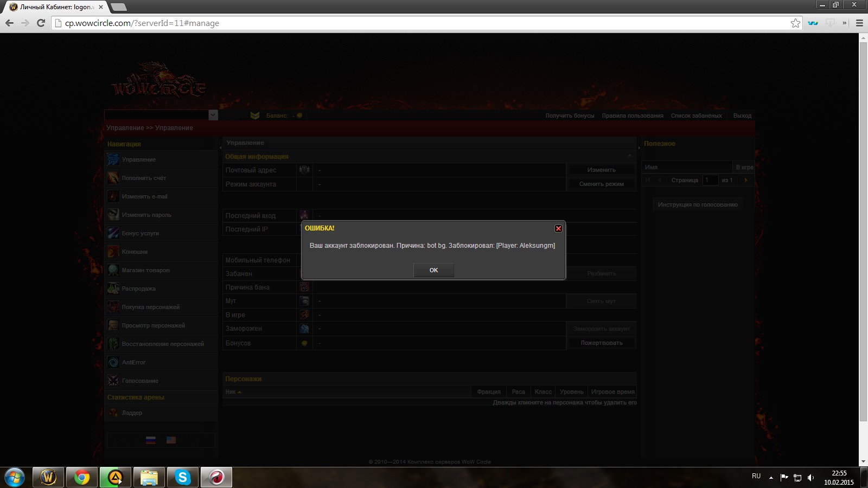Sort by the Класс column header

click(x=543, y=391)
